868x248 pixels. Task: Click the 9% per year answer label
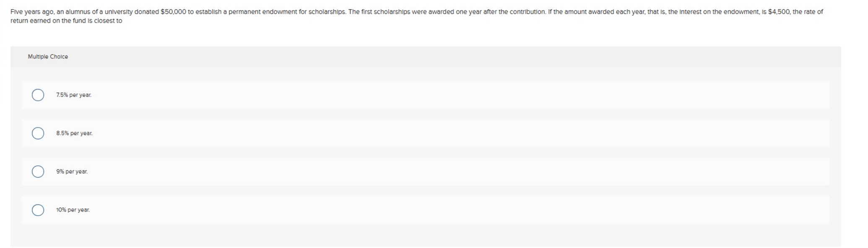click(x=71, y=171)
